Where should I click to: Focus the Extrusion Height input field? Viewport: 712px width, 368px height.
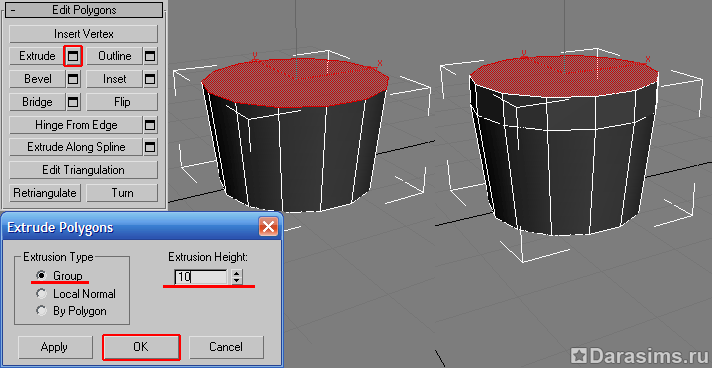[x=201, y=277]
